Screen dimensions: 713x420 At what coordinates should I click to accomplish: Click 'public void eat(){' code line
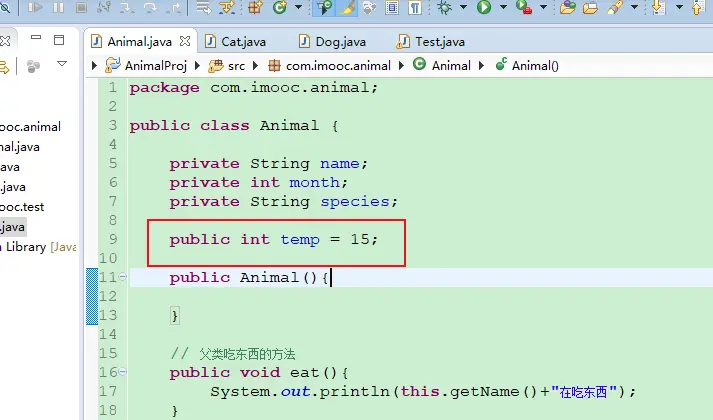(258, 373)
